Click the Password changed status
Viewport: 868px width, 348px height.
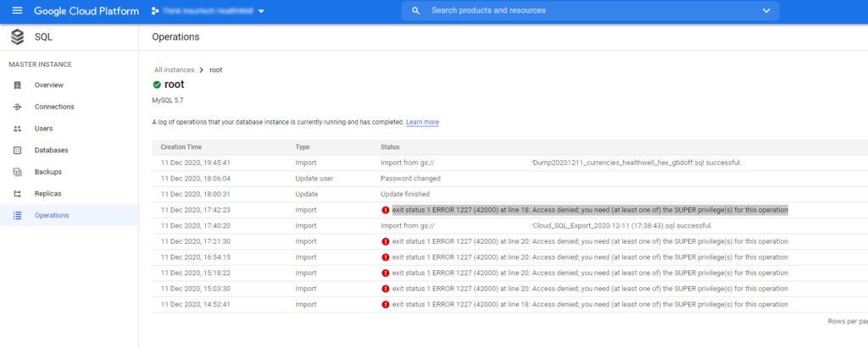tap(411, 179)
